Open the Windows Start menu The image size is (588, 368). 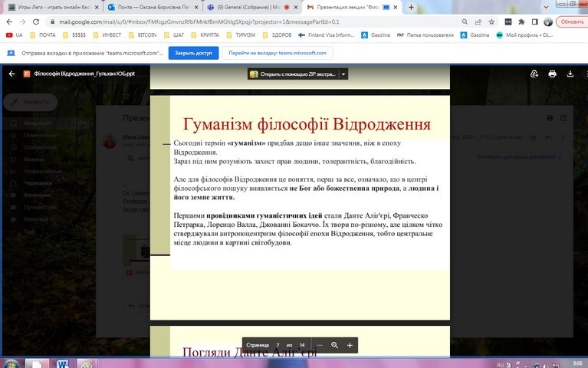(9, 362)
